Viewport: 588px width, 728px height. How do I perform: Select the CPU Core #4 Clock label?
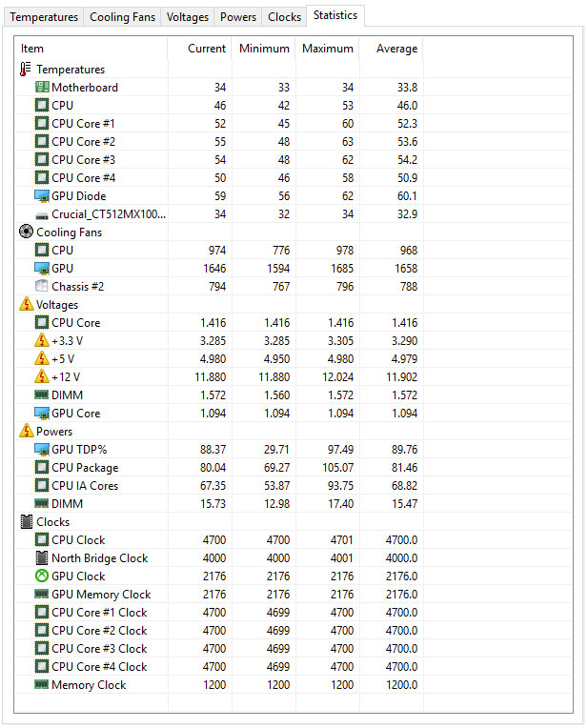point(99,667)
